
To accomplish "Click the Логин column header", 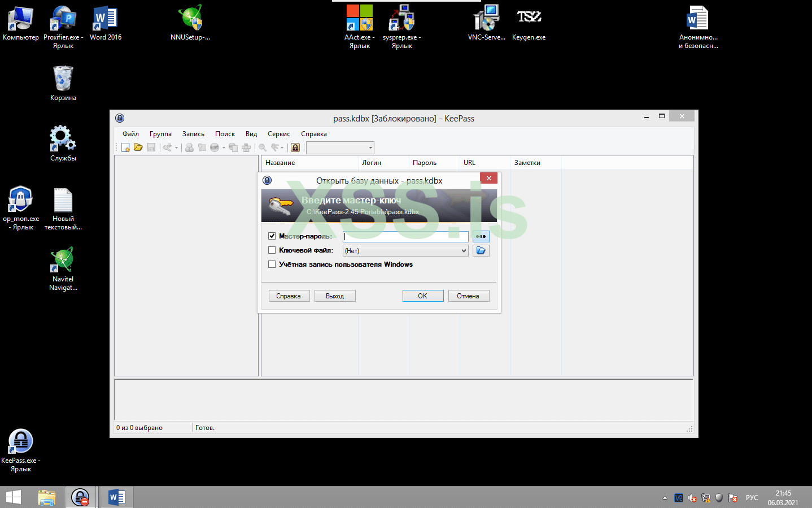I will click(x=383, y=163).
